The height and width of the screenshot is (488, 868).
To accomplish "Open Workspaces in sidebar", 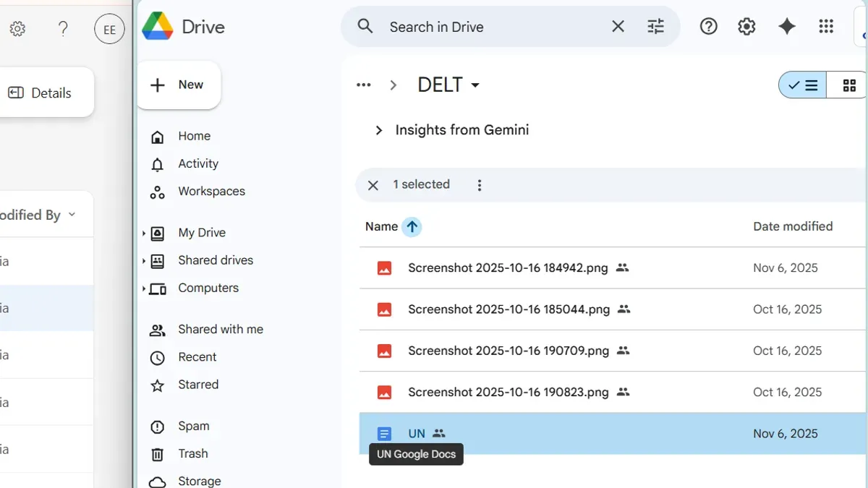I will pyautogui.click(x=212, y=191).
